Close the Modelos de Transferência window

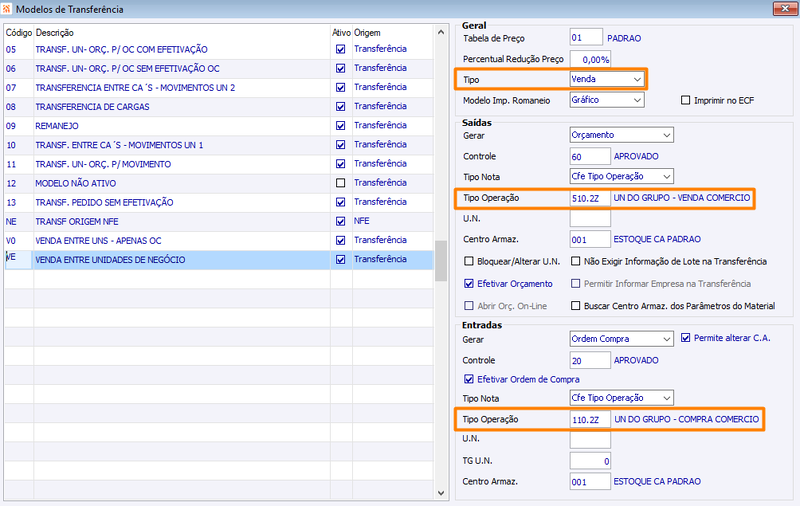click(785, 8)
